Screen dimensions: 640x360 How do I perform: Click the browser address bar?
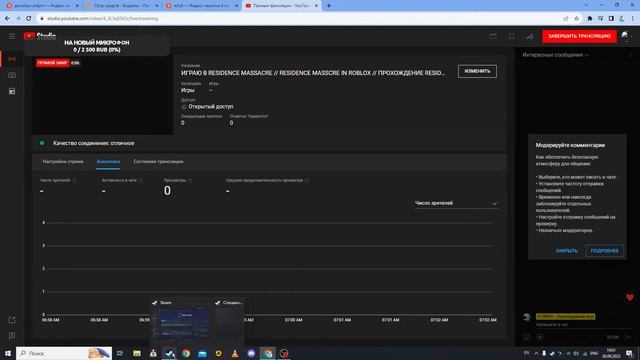302,18
